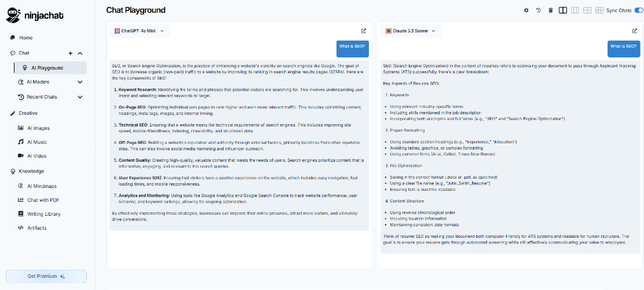Delete chats with the trash icon
644x290 pixels.
pyautogui.click(x=551, y=10)
